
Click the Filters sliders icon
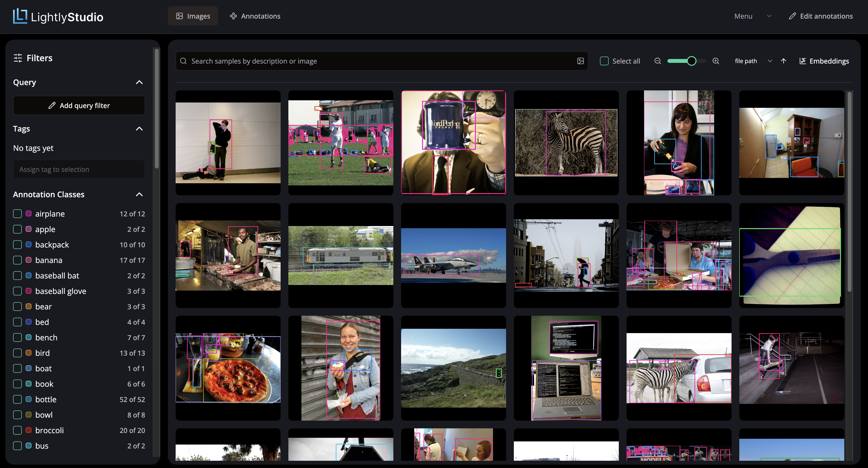tap(18, 58)
